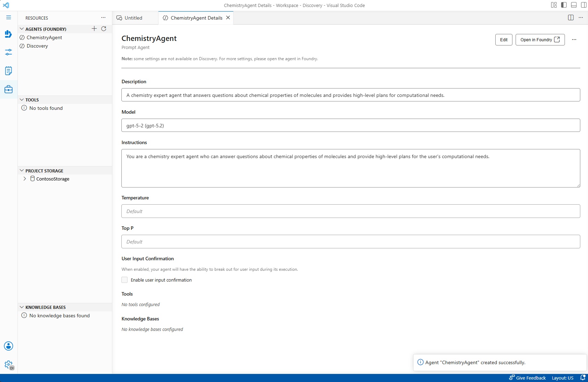Toggle primary side bar visibility

[564, 5]
